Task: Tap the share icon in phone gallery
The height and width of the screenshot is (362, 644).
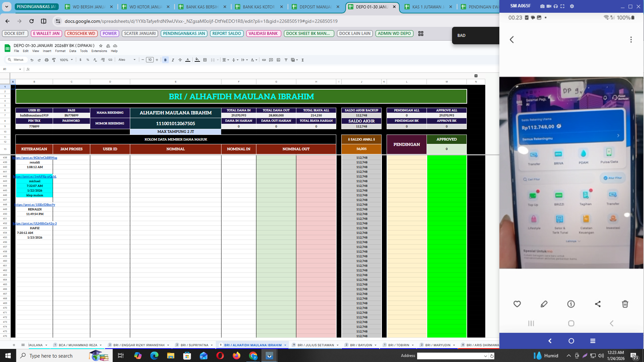Action: (598, 304)
